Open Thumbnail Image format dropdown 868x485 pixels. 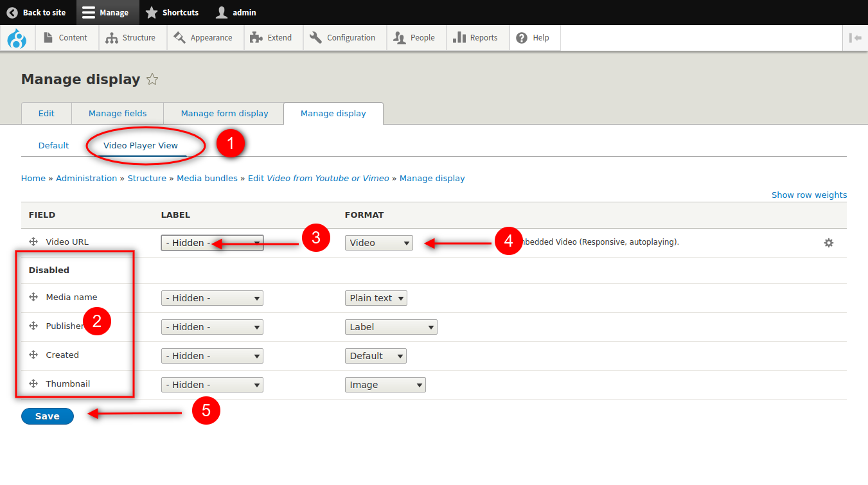click(385, 385)
